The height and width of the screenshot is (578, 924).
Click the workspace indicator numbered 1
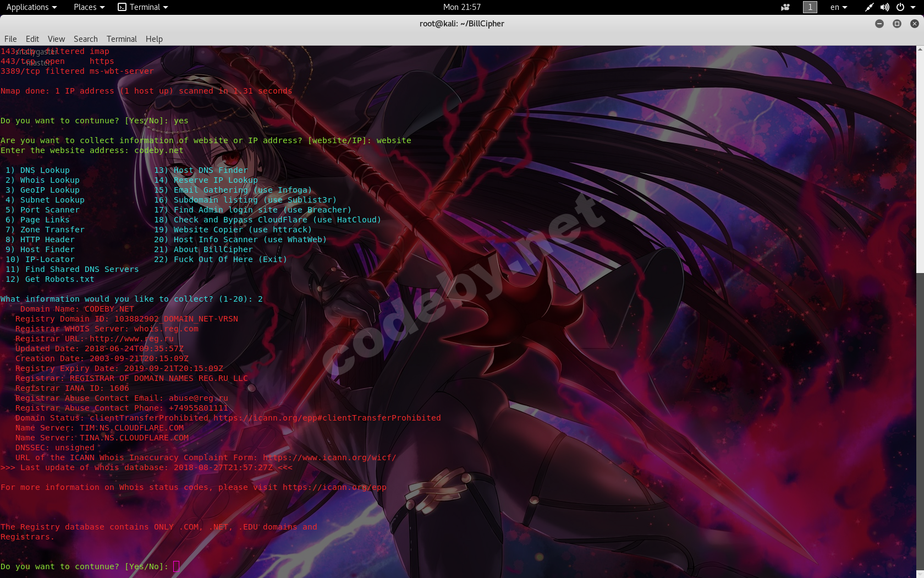pos(810,7)
